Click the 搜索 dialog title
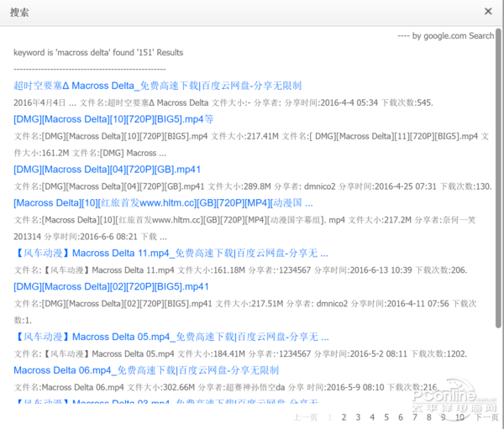Viewport: 504px width, 429px height. tap(19, 13)
